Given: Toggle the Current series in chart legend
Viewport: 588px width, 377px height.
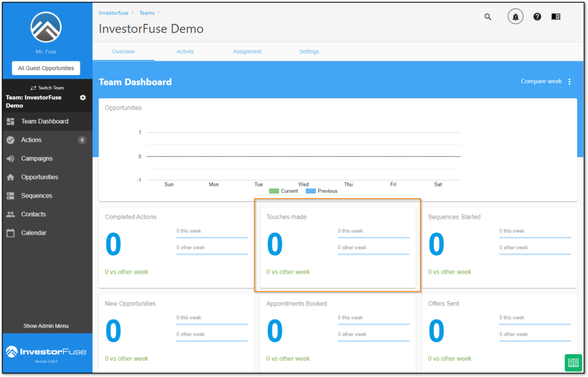Looking at the screenshot, I should (x=284, y=191).
